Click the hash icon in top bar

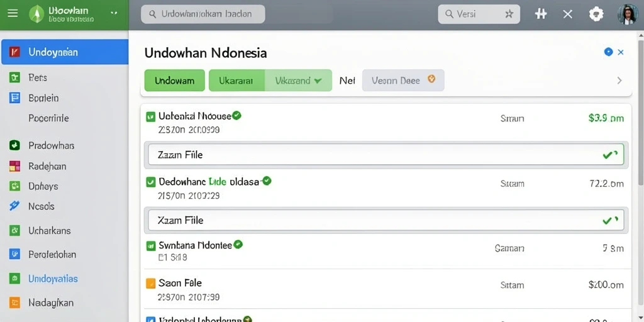pos(541,14)
